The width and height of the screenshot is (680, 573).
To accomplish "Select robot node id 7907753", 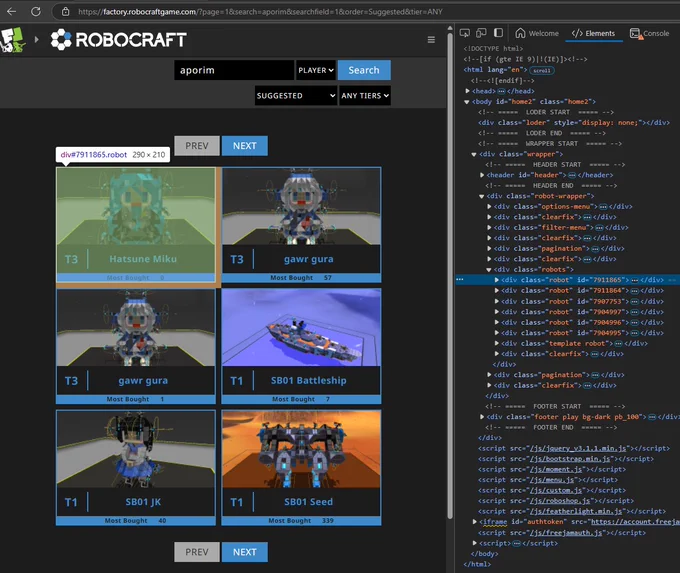I will click(x=582, y=301).
